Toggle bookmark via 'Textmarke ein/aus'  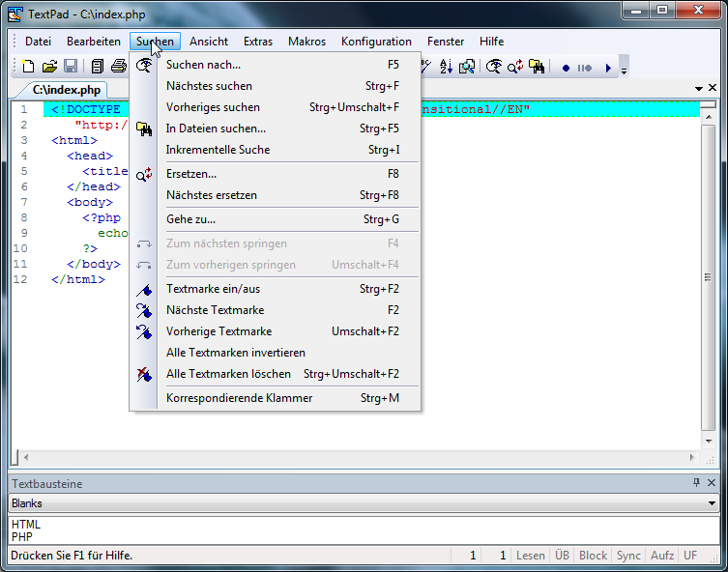[275, 289]
